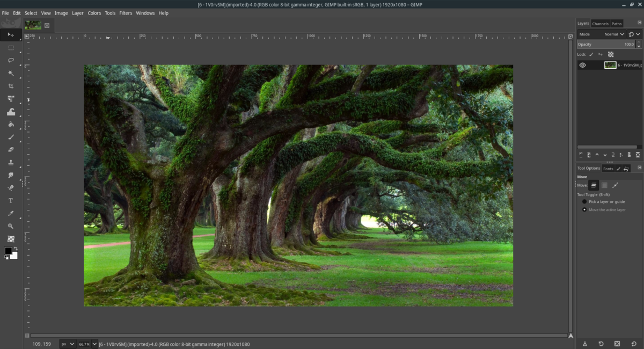Click the navigate image icon at canvas corner
This screenshot has height=349, width=644.
click(570, 336)
